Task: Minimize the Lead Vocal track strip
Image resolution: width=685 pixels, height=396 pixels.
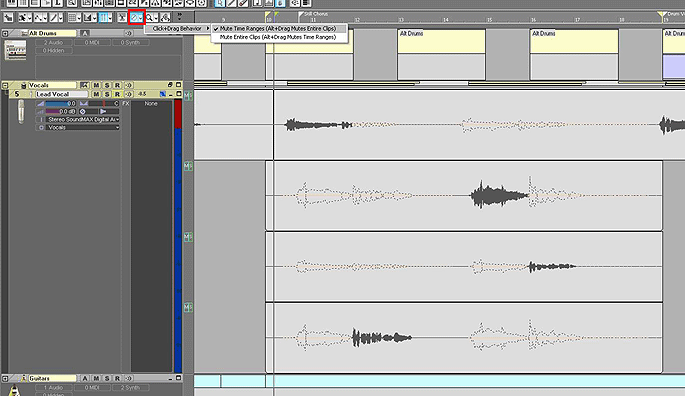Action: [170, 94]
